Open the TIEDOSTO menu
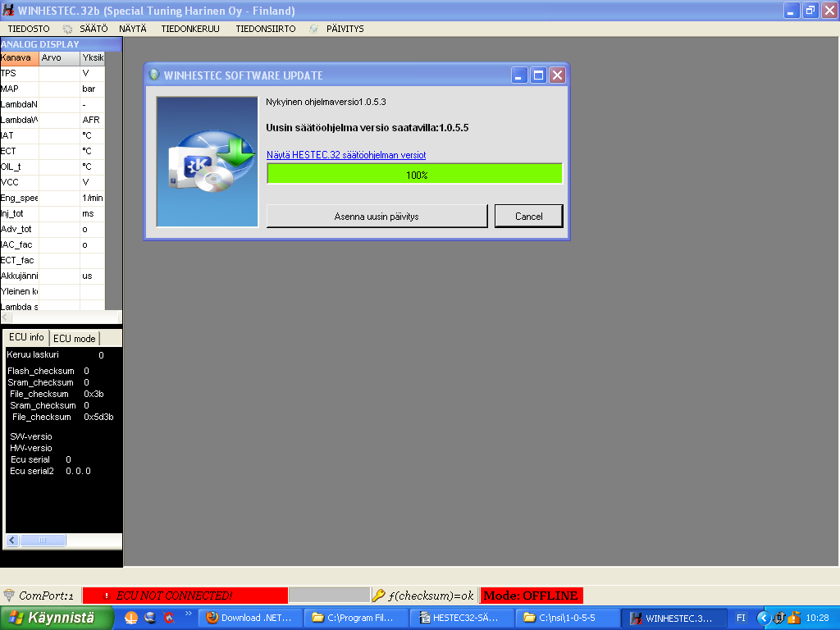The height and width of the screenshot is (630, 840). [x=29, y=29]
